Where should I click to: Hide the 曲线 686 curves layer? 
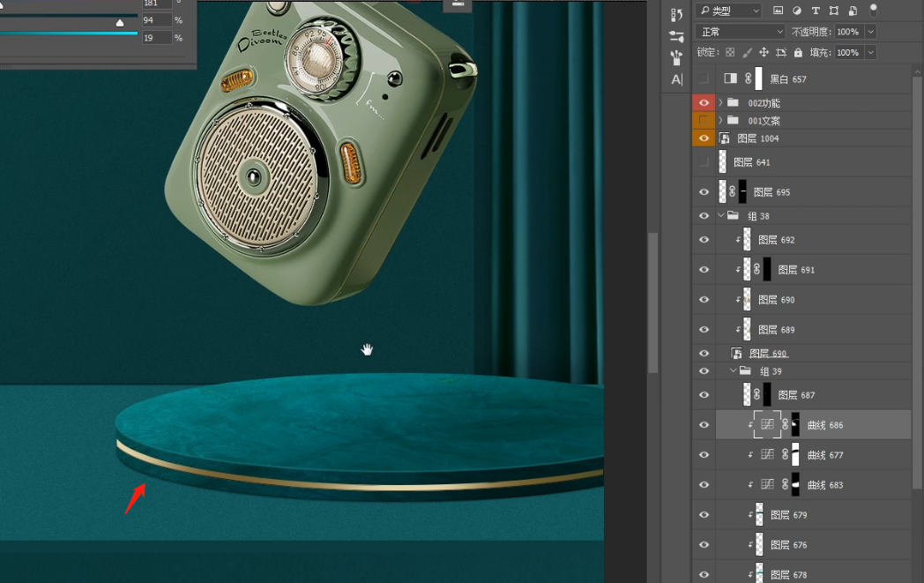704,424
